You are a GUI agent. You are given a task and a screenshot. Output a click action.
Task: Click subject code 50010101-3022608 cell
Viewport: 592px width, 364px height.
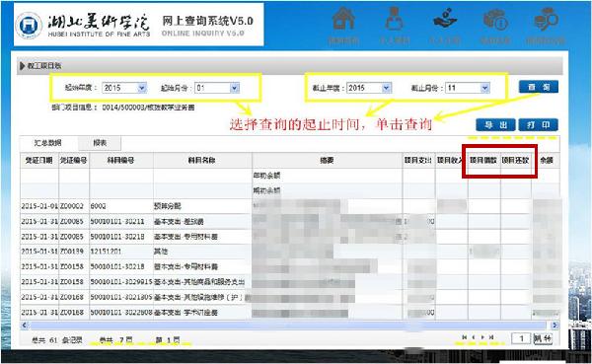(x=120, y=313)
